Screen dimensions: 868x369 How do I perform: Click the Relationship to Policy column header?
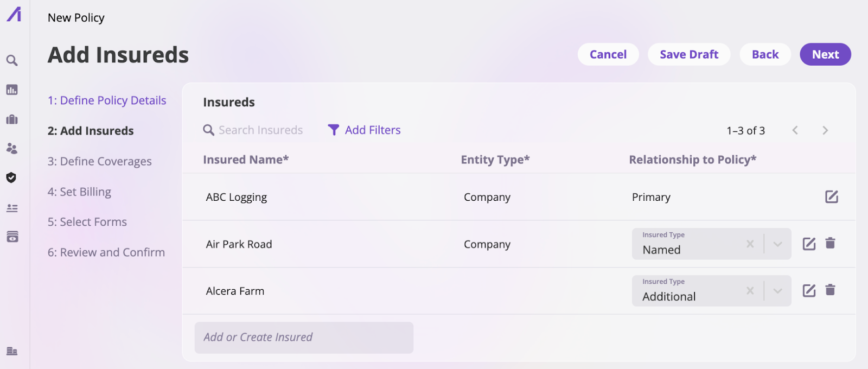click(x=692, y=160)
